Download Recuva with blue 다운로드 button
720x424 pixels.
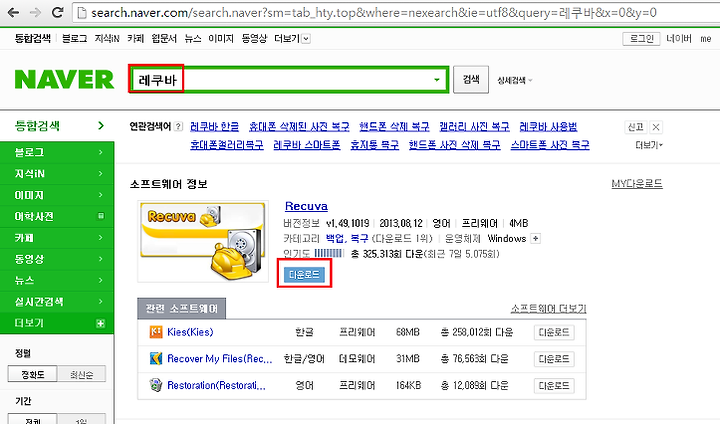(304, 275)
